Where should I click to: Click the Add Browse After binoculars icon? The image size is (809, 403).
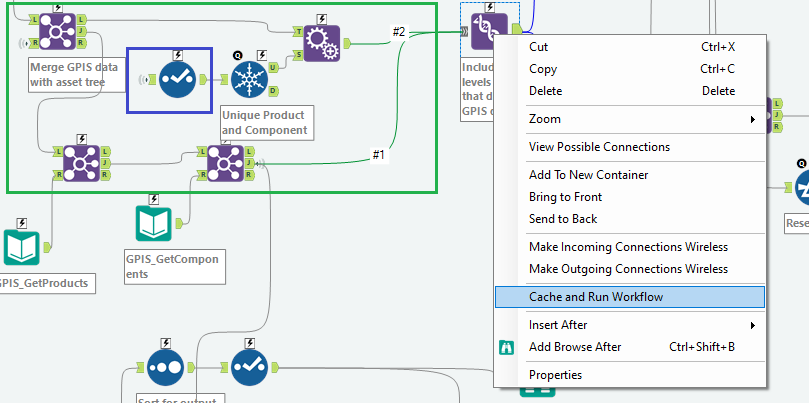click(507, 347)
